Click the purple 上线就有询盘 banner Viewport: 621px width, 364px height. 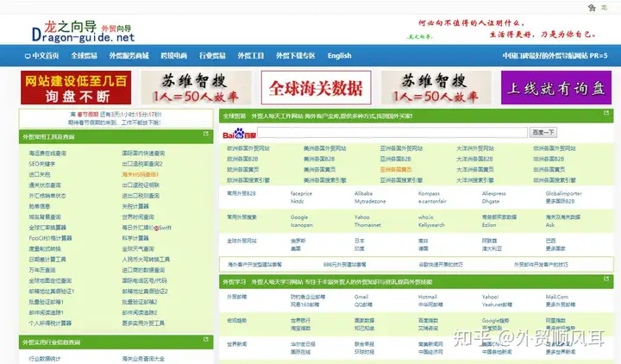tap(556, 87)
